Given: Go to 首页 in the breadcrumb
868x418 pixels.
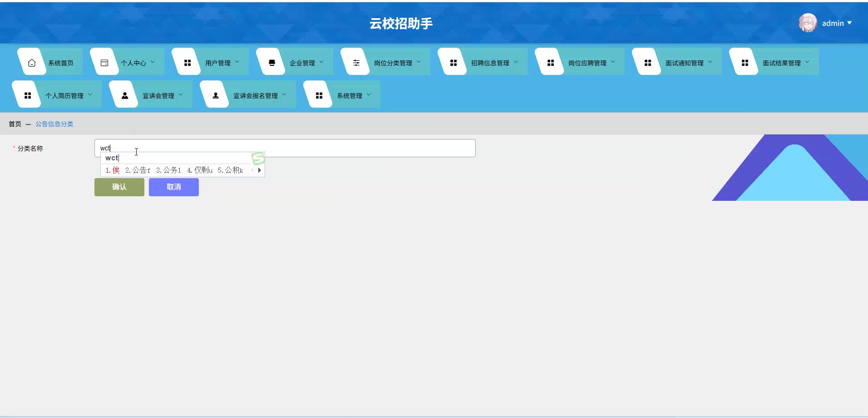Looking at the screenshot, I should [15, 124].
